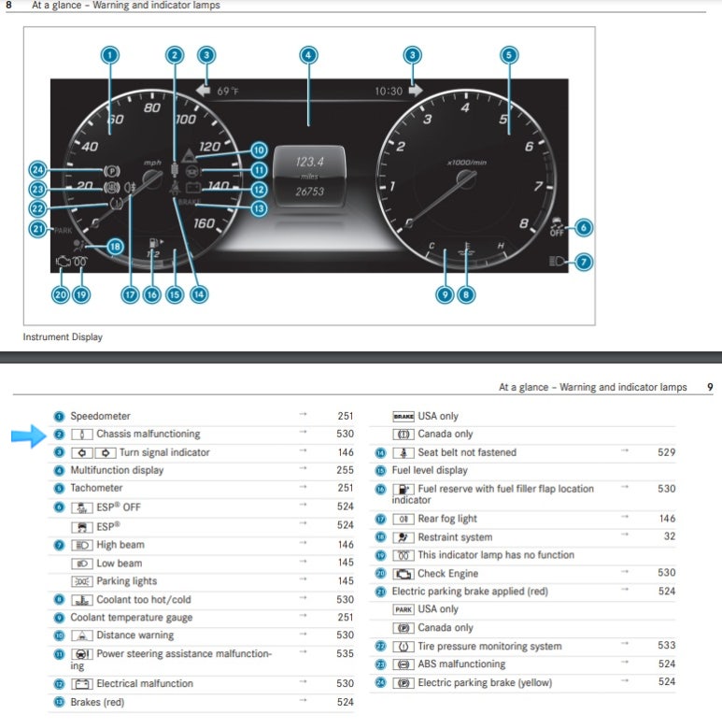Click diagram callout 6 beside ESP OFF symbol
This screenshot has width=722, height=728.
pyautogui.click(x=584, y=227)
